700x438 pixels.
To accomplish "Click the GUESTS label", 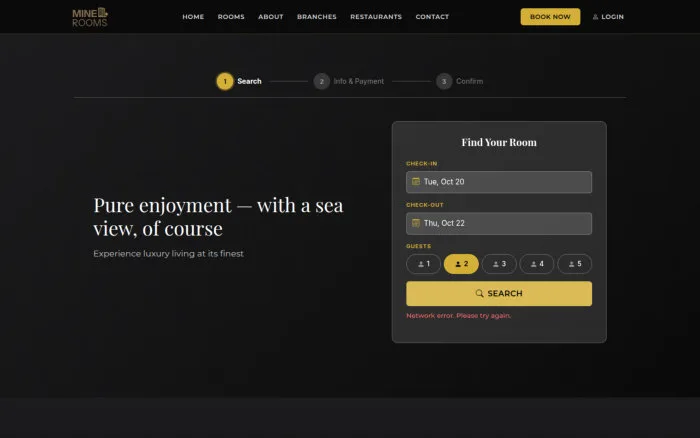I will (x=418, y=246).
